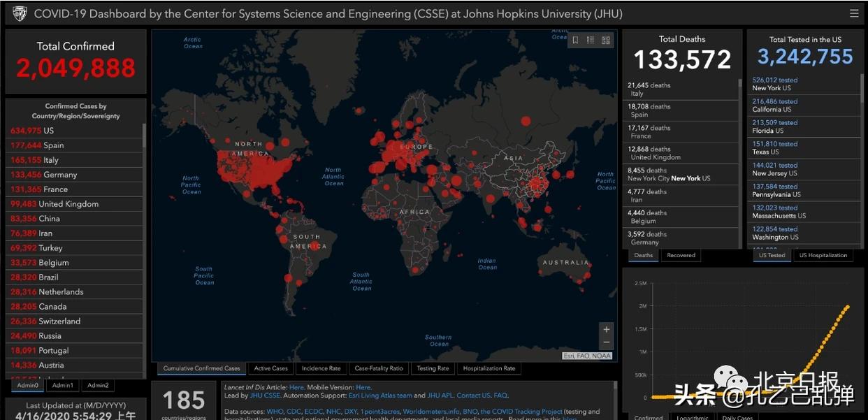Click the Johns Hopkins shield logo
The height and width of the screenshot is (420, 868).
[x=20, y=13]
